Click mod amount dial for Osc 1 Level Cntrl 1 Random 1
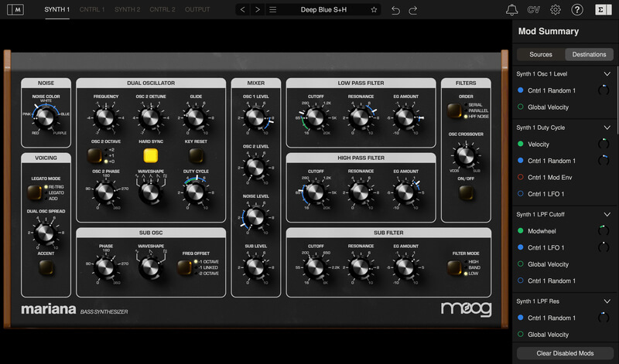This screenshot has width=619, height=364. pyautogui.click(x=604, y=90)
